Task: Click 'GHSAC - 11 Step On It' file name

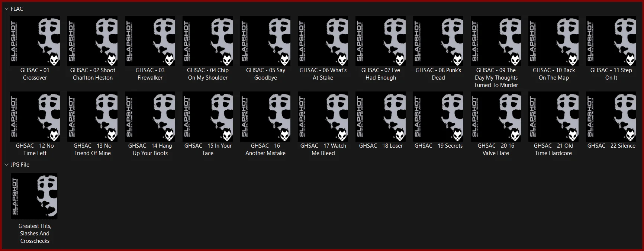Action: 611,74
